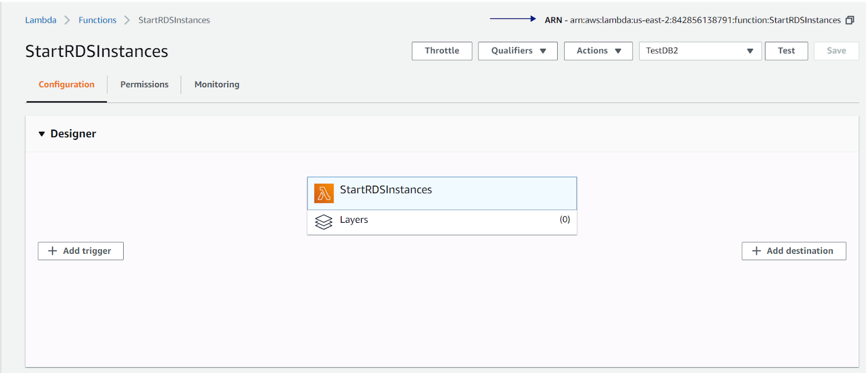
Task: Switch to the Permissions tab
Action: pos(144,85)
